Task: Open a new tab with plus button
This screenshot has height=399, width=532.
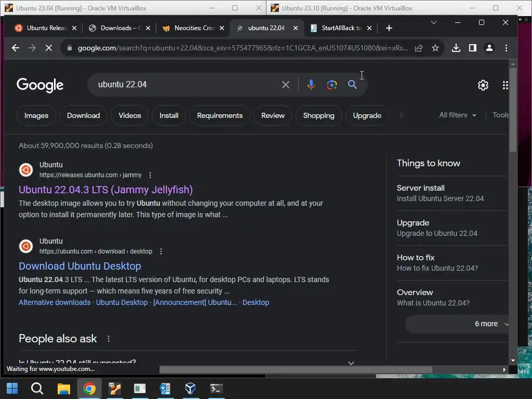Action: click(x=389, y=28)
